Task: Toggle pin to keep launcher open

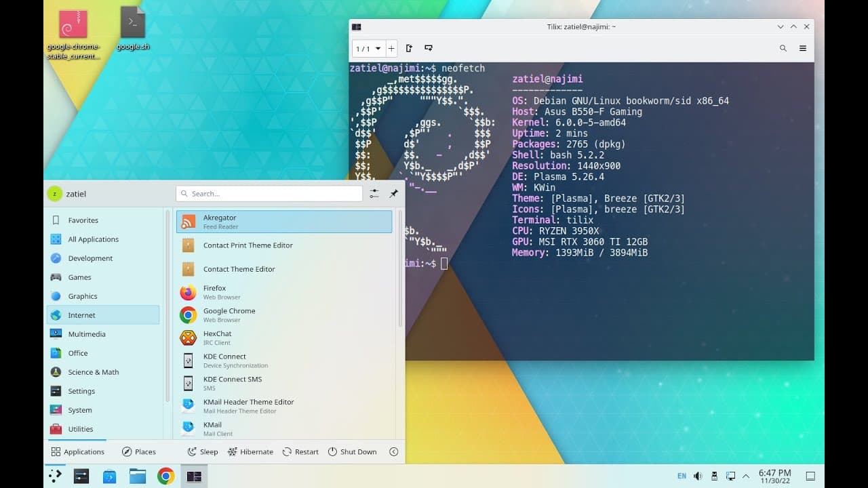Action: click(393, 194)
